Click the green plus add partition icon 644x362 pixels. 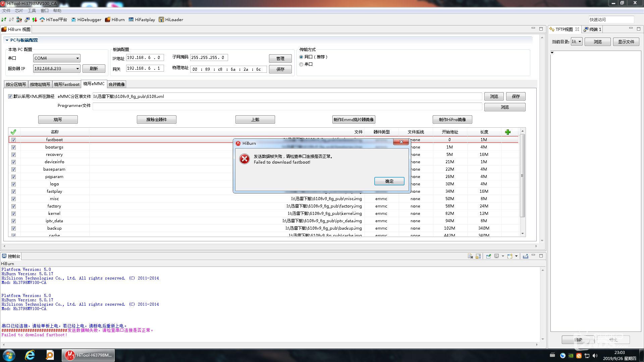pyautogui.click(x=508, y=132)
